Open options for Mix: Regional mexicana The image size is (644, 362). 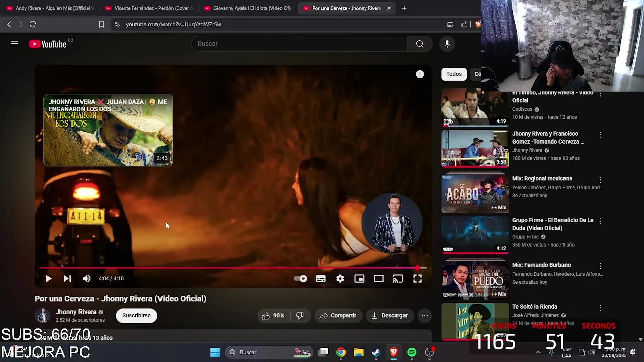600,179
